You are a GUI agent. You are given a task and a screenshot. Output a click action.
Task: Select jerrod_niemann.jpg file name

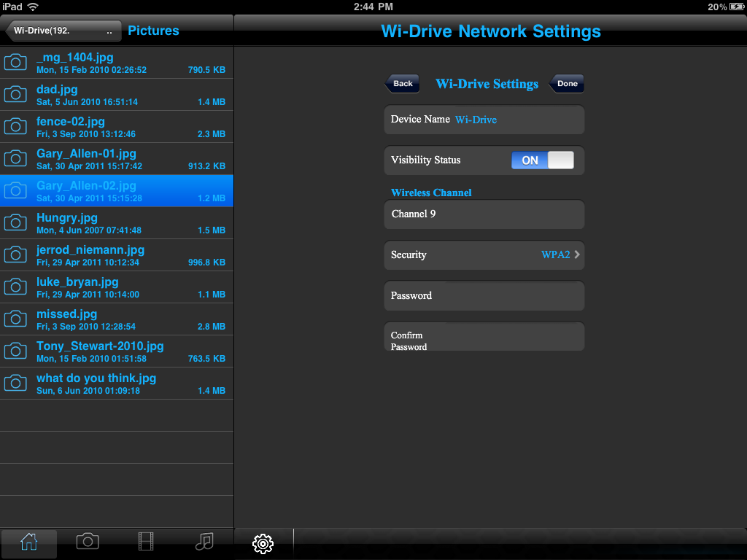pyautogui.click(x=90, y=249)
